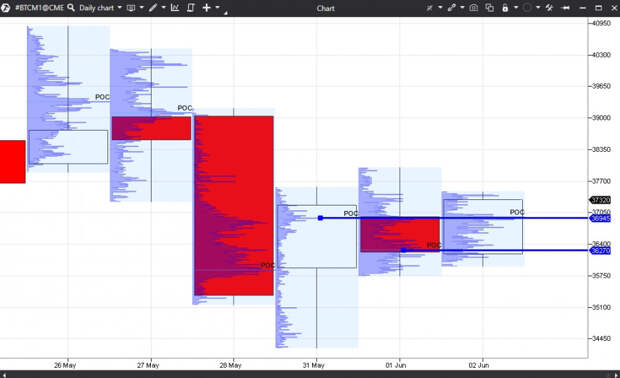Select the left endpoint of the lower blue line
Image resolution: width=620 pixels, height=378 pixels.
(x=404, y=250)
